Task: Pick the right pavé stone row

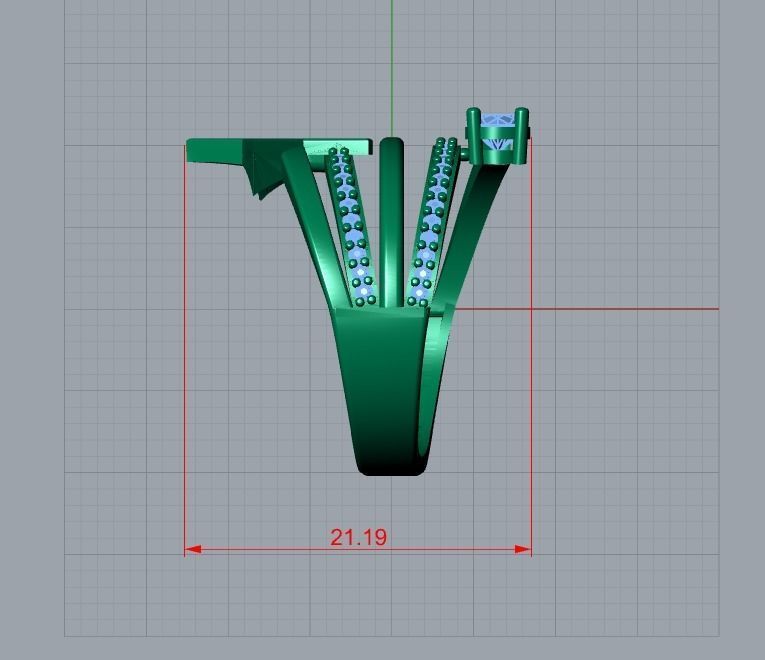Action: coord(433,222)
